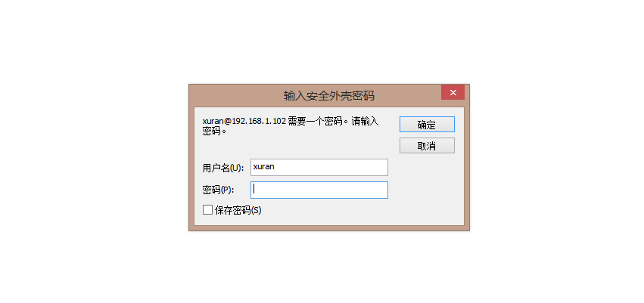Click empty right side of 用户名 field
Viewport: 644px width, 303px height.
point(353,167)
